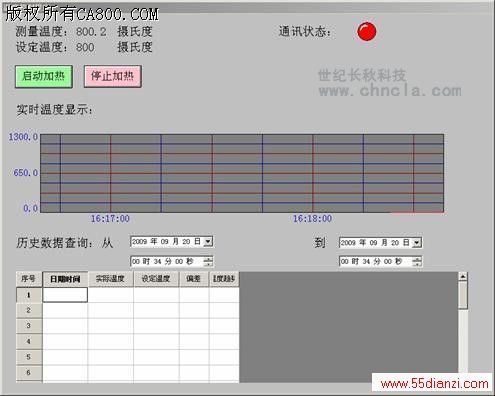Select row 4 header in the table
This screenshot has height=396, width=495.
point(29,341)
